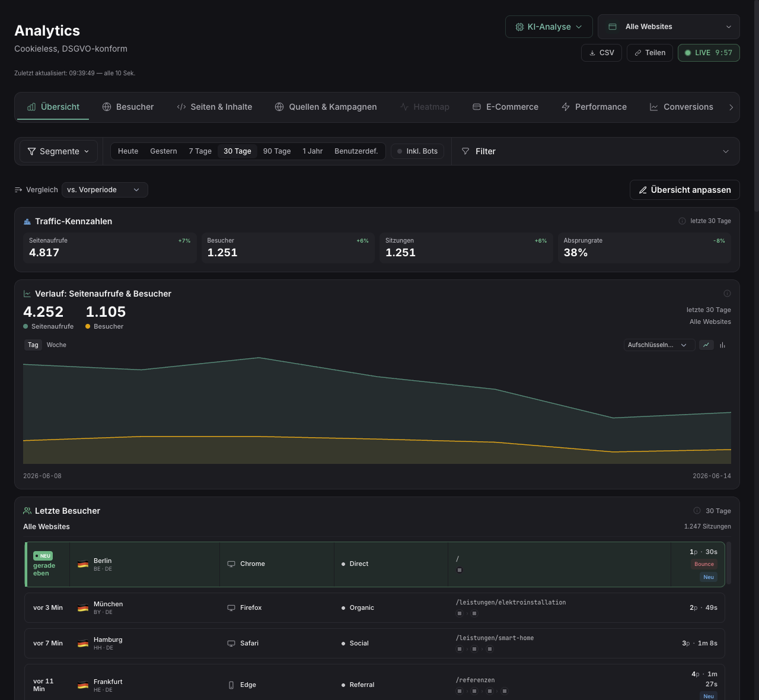The height and width of the screenshot is (700, 759).
Task: Click the info icon beside letzte 30 Tage in Traffic-Kennzahlen
Action: (x=682, y=221)
